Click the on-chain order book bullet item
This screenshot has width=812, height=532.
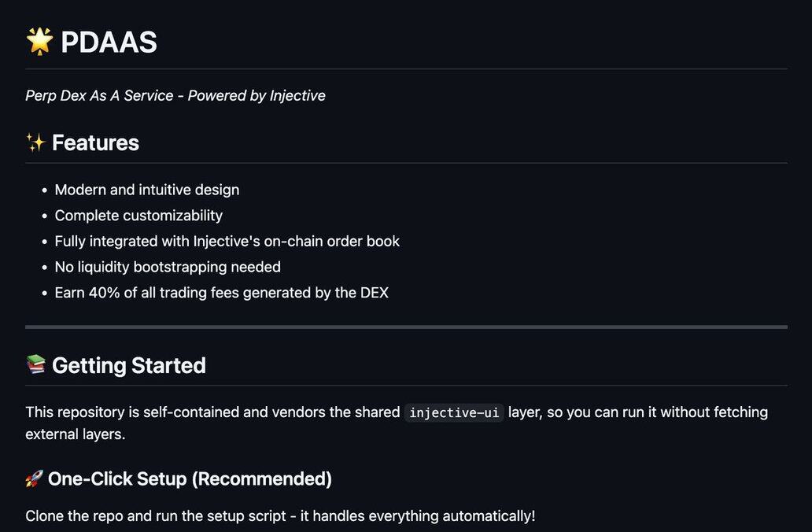pyautogui.click(x=227, y=241)
